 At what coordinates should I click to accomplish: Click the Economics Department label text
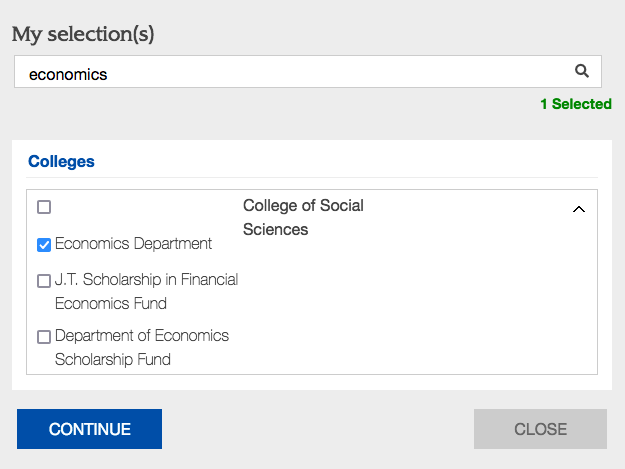[133, 244]
